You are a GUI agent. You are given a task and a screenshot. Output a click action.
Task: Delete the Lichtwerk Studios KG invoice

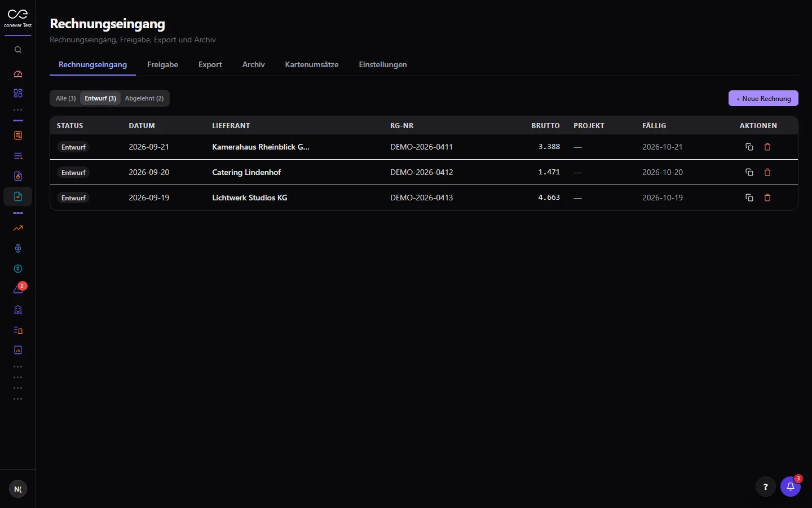pyautogui.click(x=767, y=198)
